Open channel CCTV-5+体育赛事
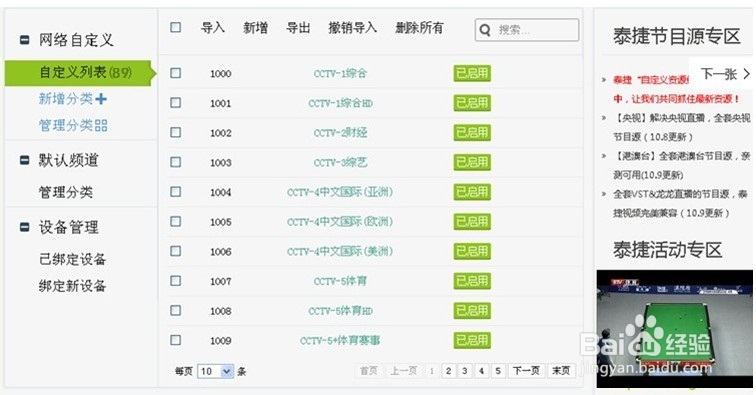Image resolution: width=756 pixels, height=395 pixels. 340,341
